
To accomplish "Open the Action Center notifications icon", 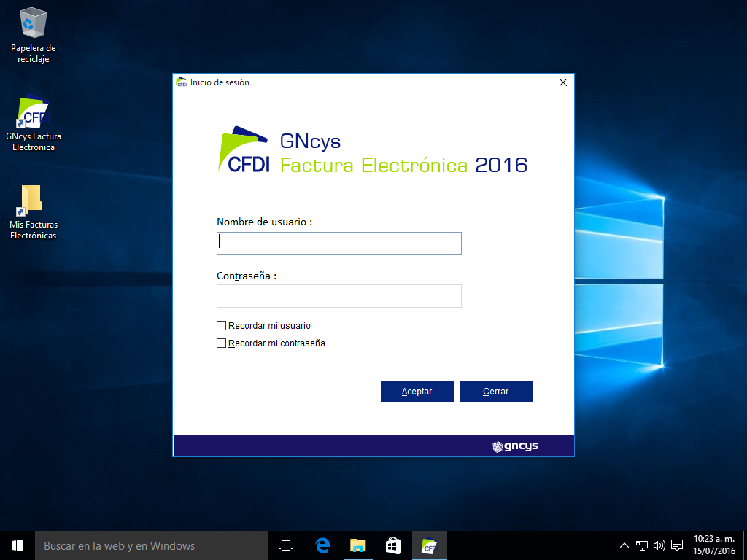I will point(677,545).
